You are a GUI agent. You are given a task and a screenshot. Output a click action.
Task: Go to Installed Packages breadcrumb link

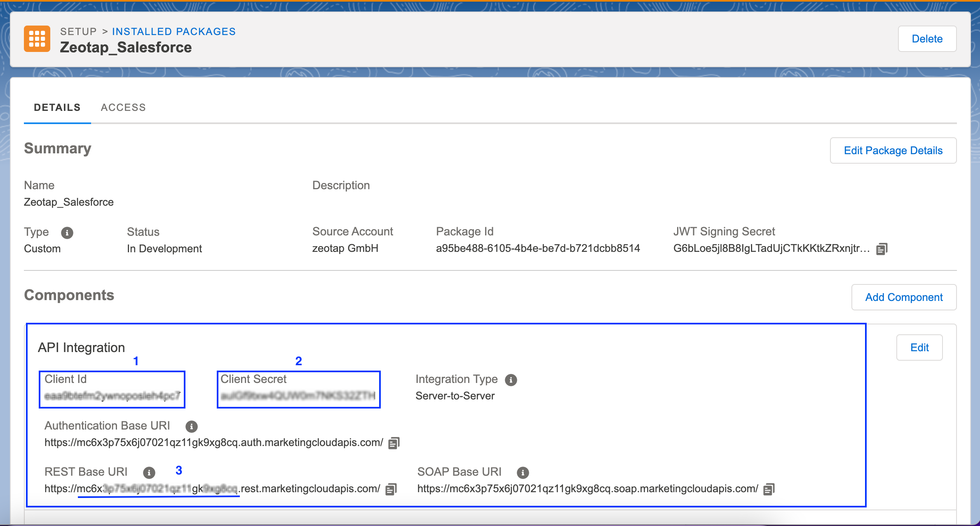tap(173, 32)
